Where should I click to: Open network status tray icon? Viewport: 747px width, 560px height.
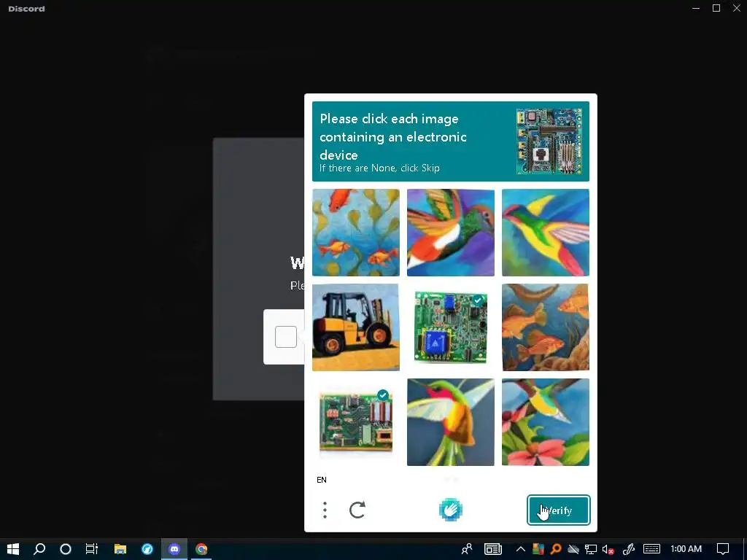coord(591,549)
